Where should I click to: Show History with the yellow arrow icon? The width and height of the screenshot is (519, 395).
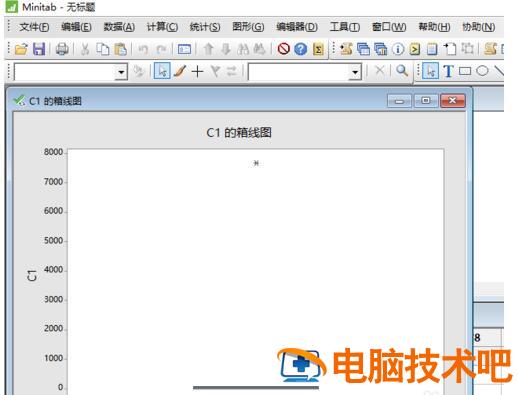pos(415,49)
